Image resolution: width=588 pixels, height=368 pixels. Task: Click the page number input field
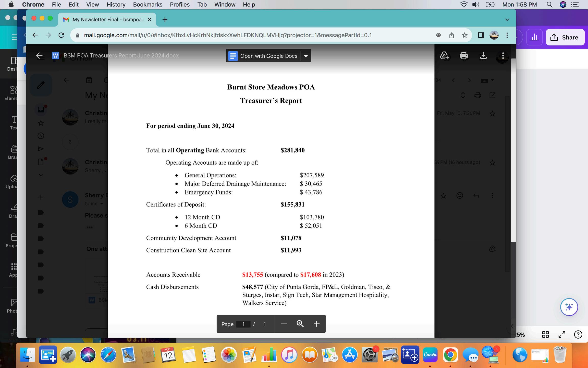243,324
